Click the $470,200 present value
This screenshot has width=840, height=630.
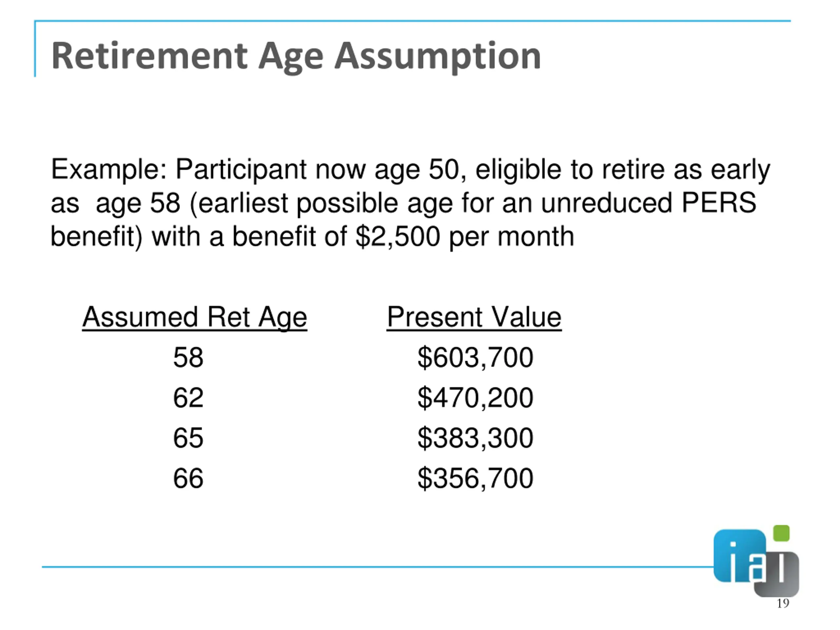click(x=475, y=398)
